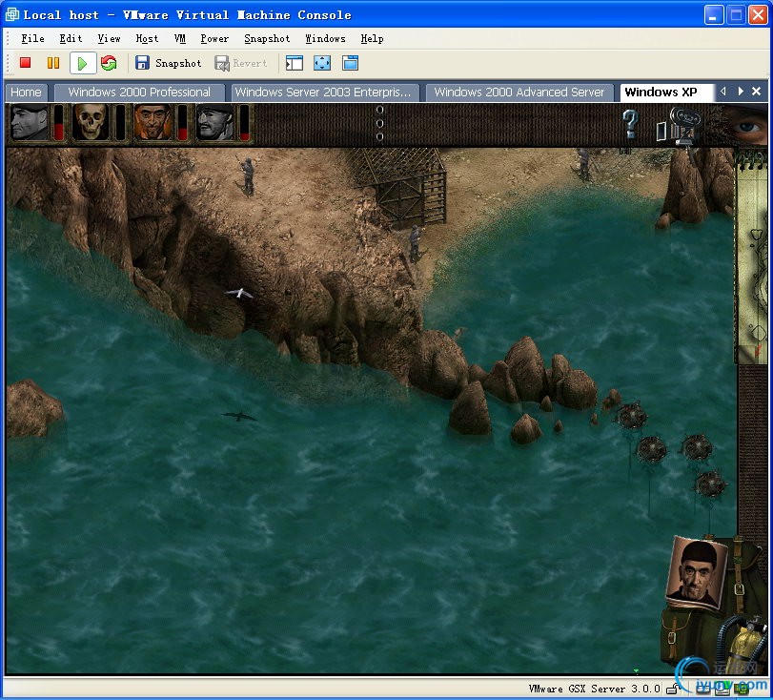Click the map panel on right edge
The height and width of the screenshot is (700, 773).
(752, 257)
